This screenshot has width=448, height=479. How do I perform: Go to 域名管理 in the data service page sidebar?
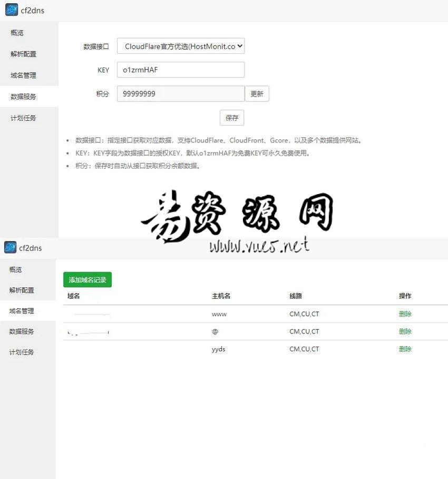[23, 75]
